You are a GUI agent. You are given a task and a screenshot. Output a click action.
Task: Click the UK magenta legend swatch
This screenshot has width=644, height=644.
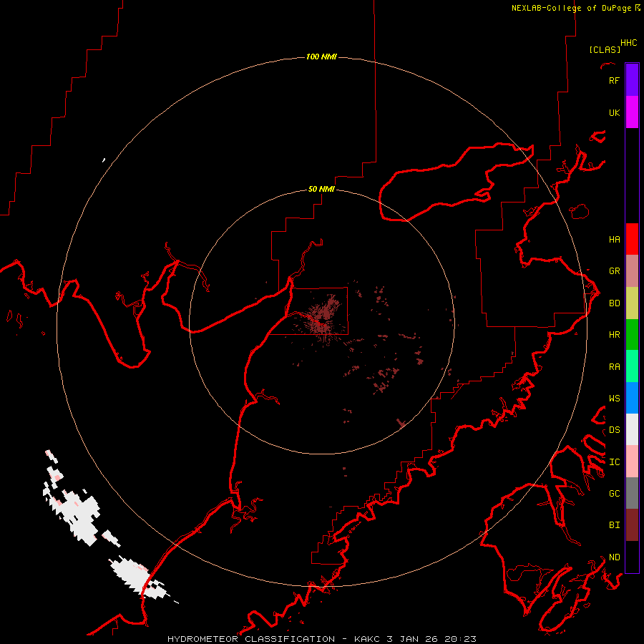tap(632, 112)
